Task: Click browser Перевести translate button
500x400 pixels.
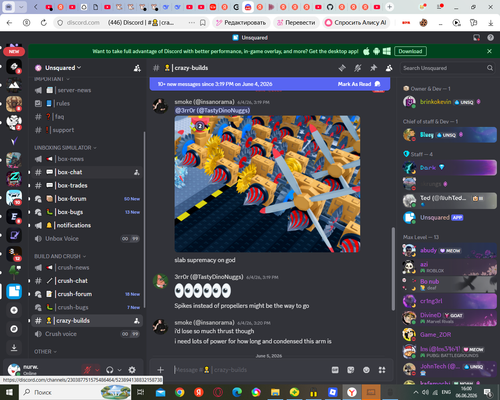Action: coord(296,23)
